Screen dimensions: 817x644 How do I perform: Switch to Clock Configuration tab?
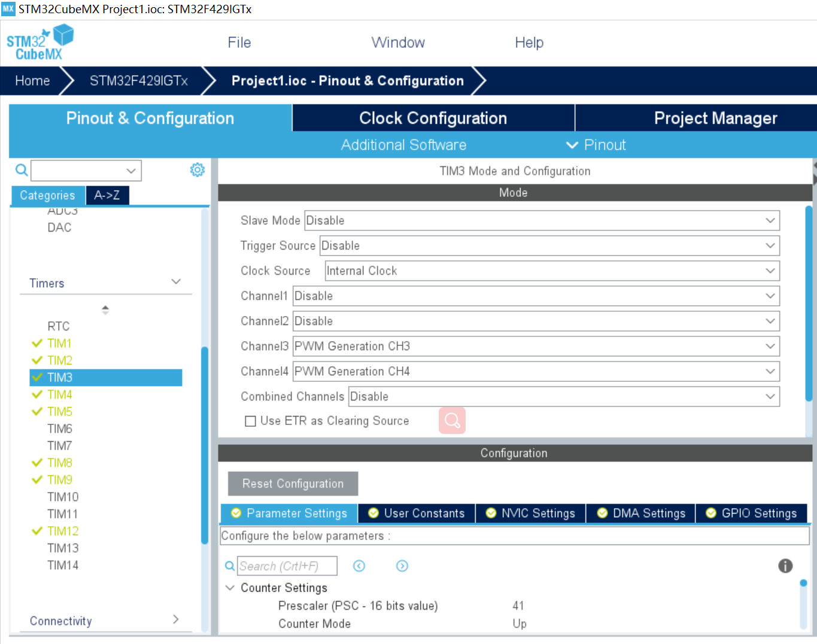point(433,118)
